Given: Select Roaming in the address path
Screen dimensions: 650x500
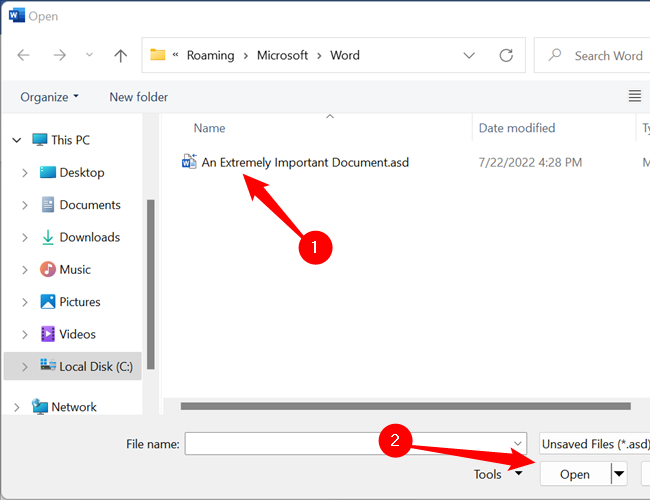Looking at the screenshot, I should pos(210,55).
